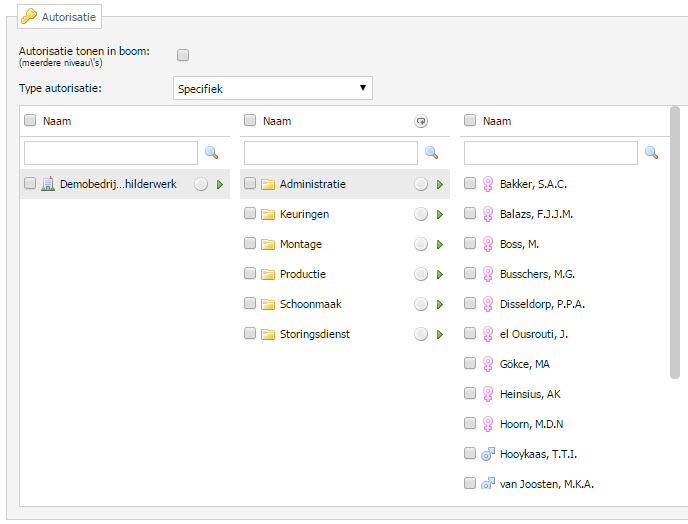This screenshot has width=688, height=524.
Task: Click the Demobedrij...hilderwerk company name
Action: (x=118, y=184)
